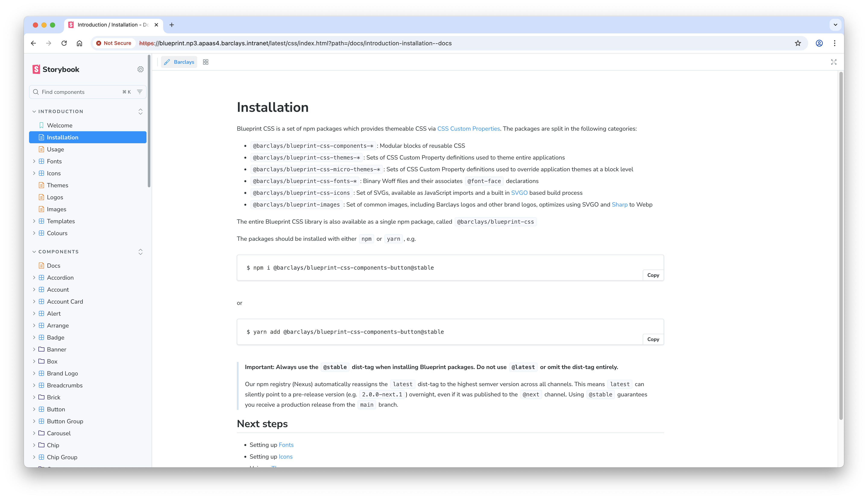
Task: Expand the Breadcrumbs component
Action: tap(88, 385)
